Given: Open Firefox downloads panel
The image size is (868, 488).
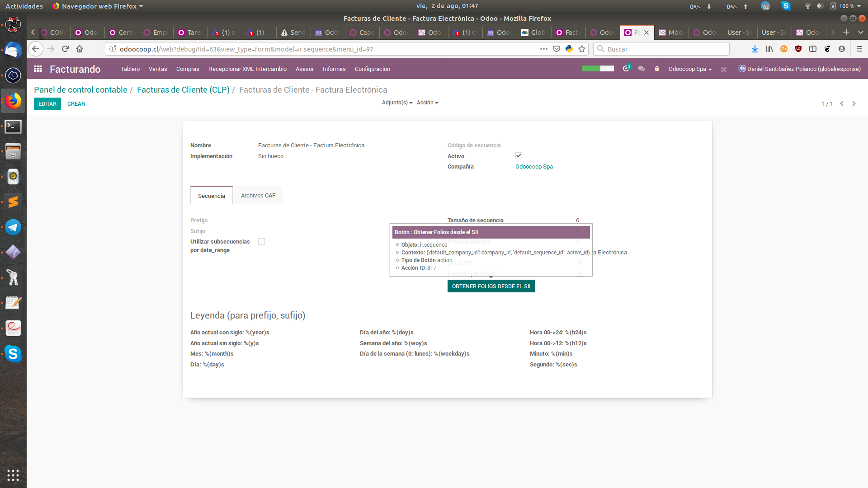Looking at the screenshot, I should pos(755,49).
